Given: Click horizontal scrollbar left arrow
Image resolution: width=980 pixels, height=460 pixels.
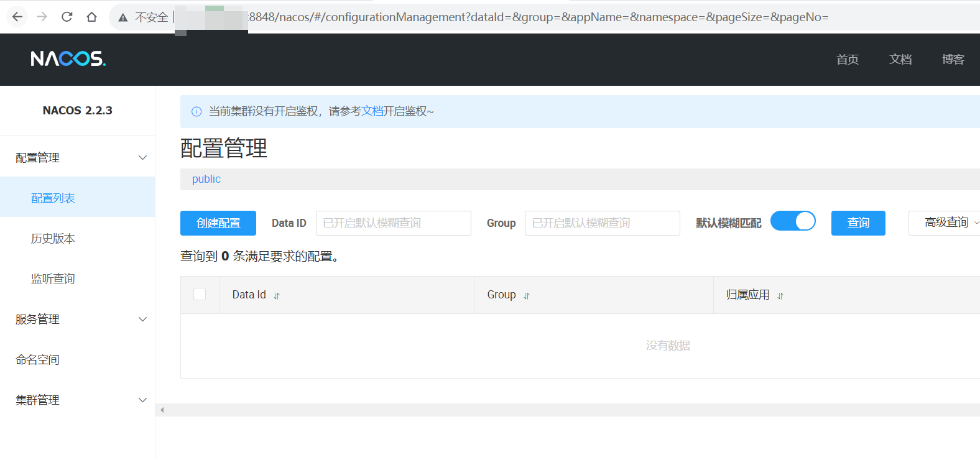Looking at the screenshot, I should tap(162, 410).
